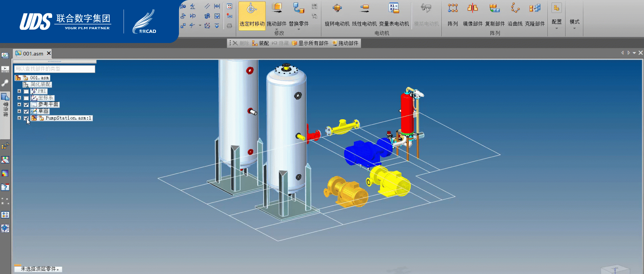Image resolution: width=644 pixels, height=274 pixels.
Task: Click the greyed 隐藏 command
Action: pos(281,43)
